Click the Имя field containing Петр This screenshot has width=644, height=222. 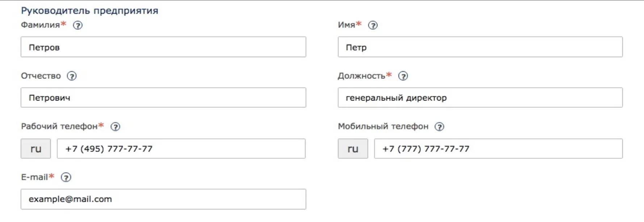480,47
